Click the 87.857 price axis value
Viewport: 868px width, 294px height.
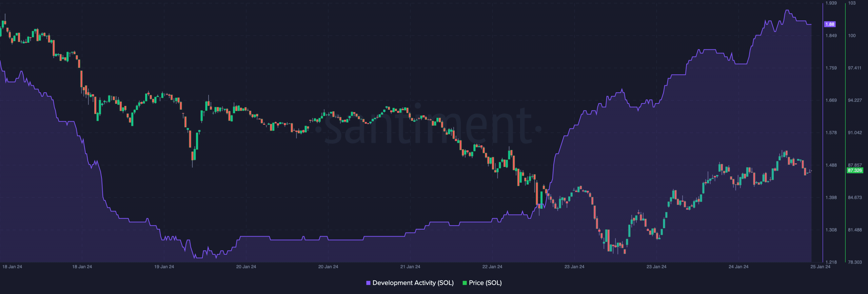pos(854,165)
